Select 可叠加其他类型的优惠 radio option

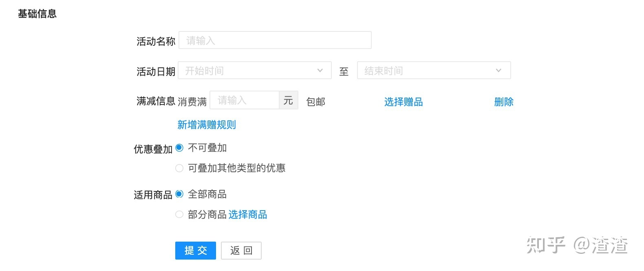click(x=179, y=168)
